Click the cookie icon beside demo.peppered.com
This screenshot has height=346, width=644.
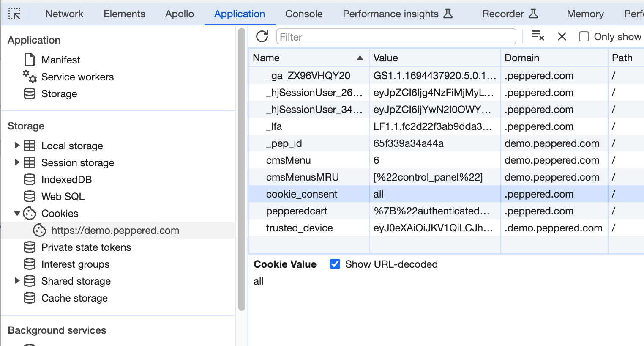tap(40, 230)
